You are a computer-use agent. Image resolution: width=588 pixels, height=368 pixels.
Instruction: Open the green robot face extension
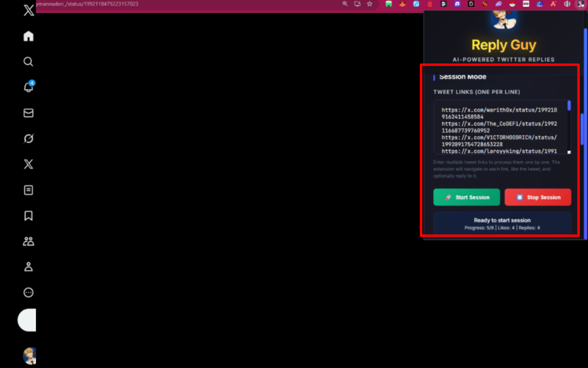pos(389,4)
